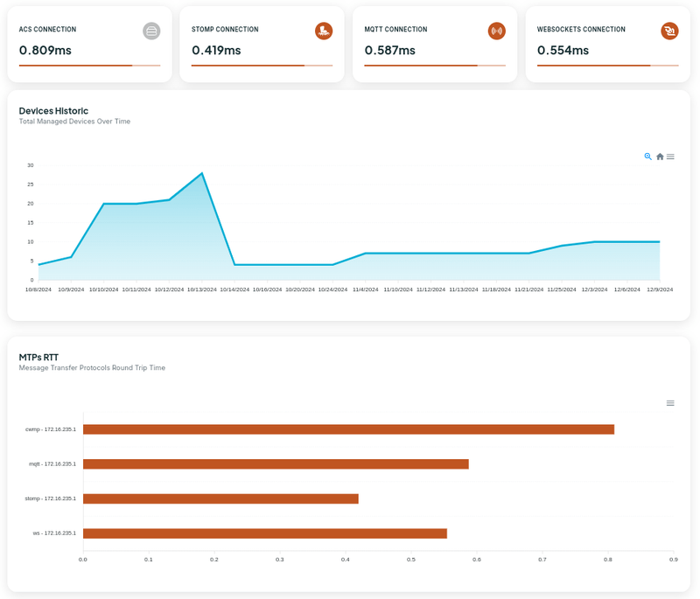Click the ACS CONNECTION card title

(x=47, y=30)
